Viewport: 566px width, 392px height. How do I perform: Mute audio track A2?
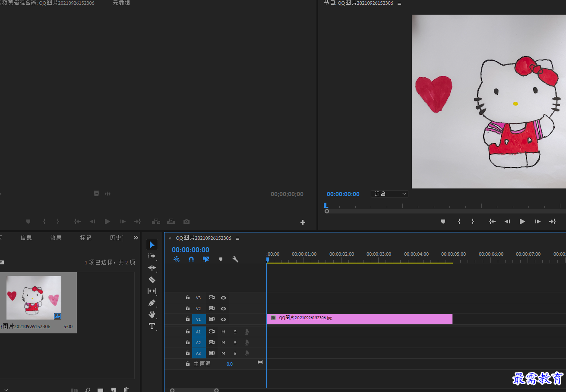[x=223, y=342]
